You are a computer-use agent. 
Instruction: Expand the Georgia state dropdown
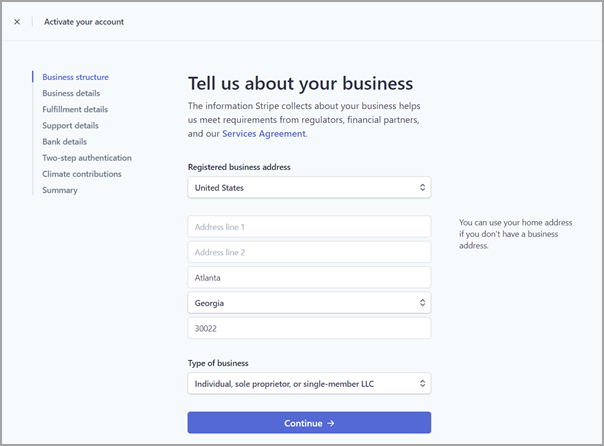coord(309,303)
